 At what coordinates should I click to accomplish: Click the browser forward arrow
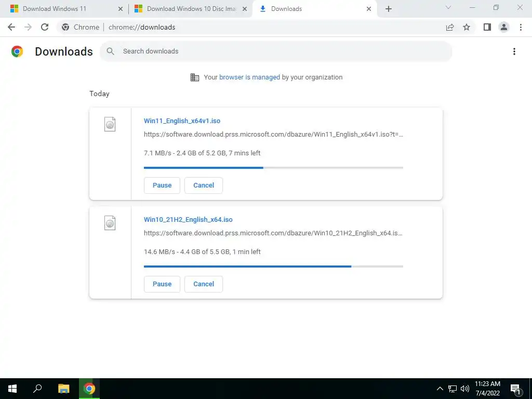pos(28,27)
